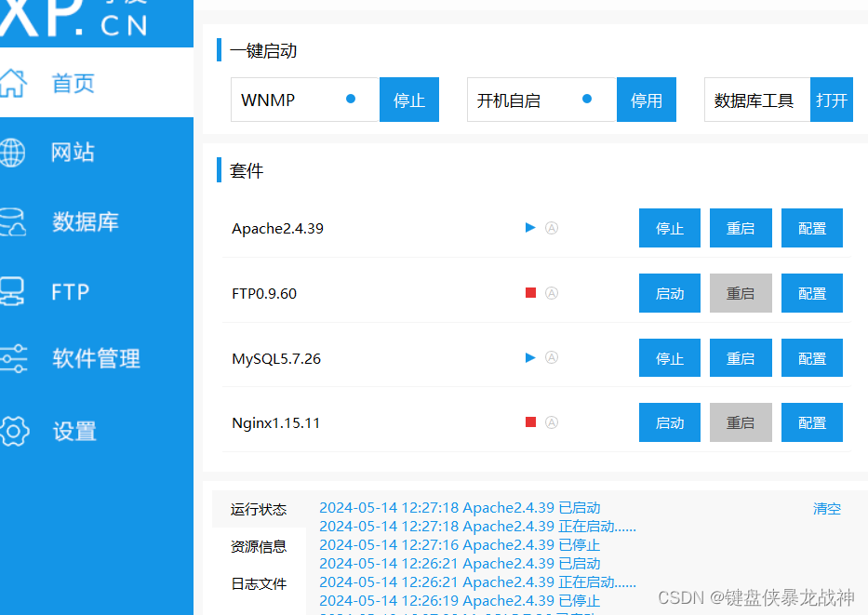Viewport: 868px width, 615px height.
Task: Toggle the circled A auto-start for MySQL5.7.26
Action: pos(552,357)
